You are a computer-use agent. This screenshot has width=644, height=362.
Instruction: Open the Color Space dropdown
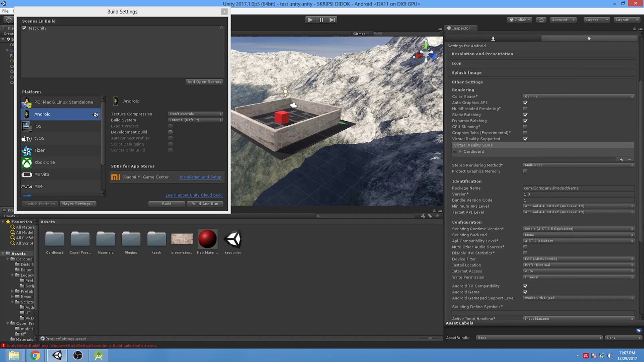(579, 97)
